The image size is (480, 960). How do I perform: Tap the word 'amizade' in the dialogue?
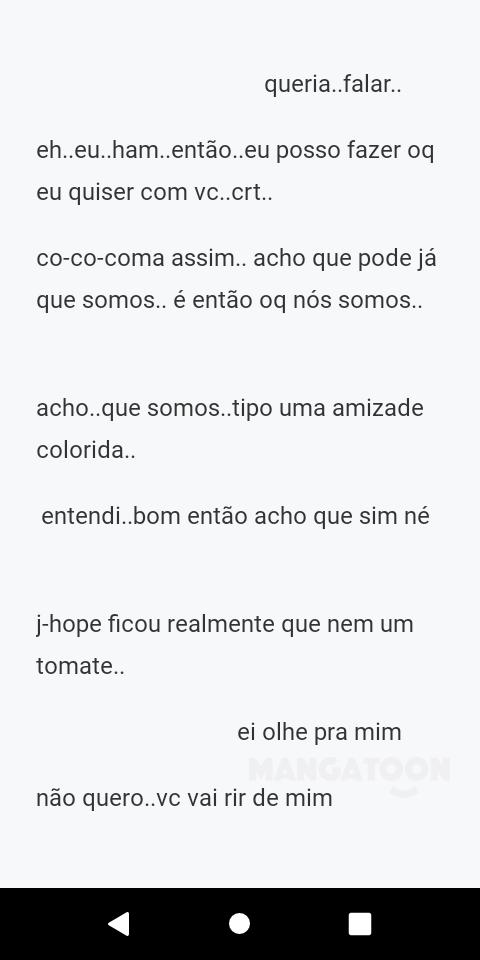[x=378, y=408]
